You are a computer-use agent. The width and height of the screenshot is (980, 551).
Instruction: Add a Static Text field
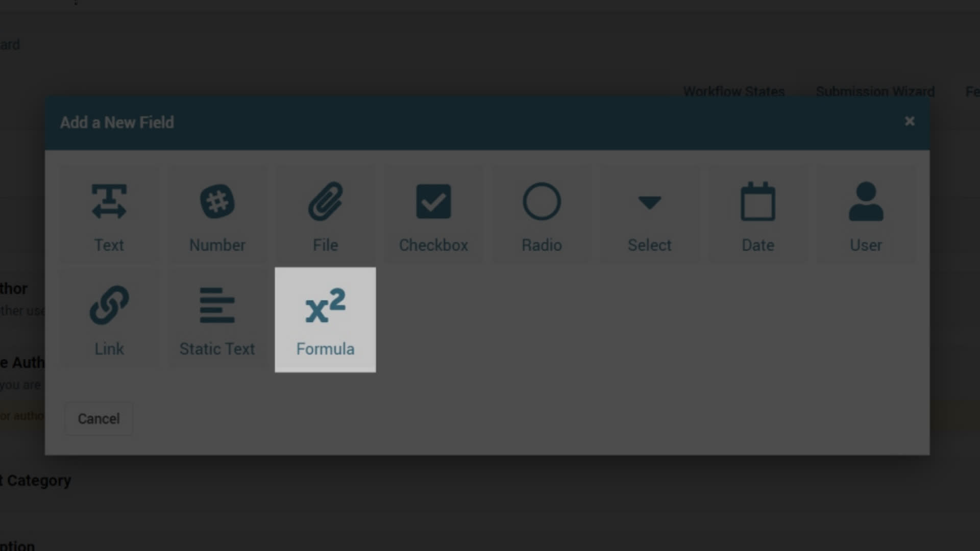217,319
